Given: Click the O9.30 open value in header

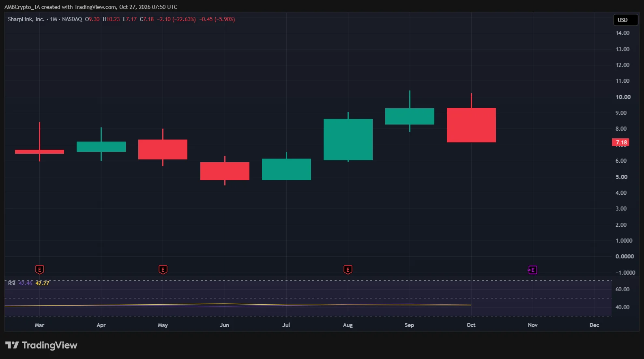Looking at the screenshot, I should [x=92, y=19].
